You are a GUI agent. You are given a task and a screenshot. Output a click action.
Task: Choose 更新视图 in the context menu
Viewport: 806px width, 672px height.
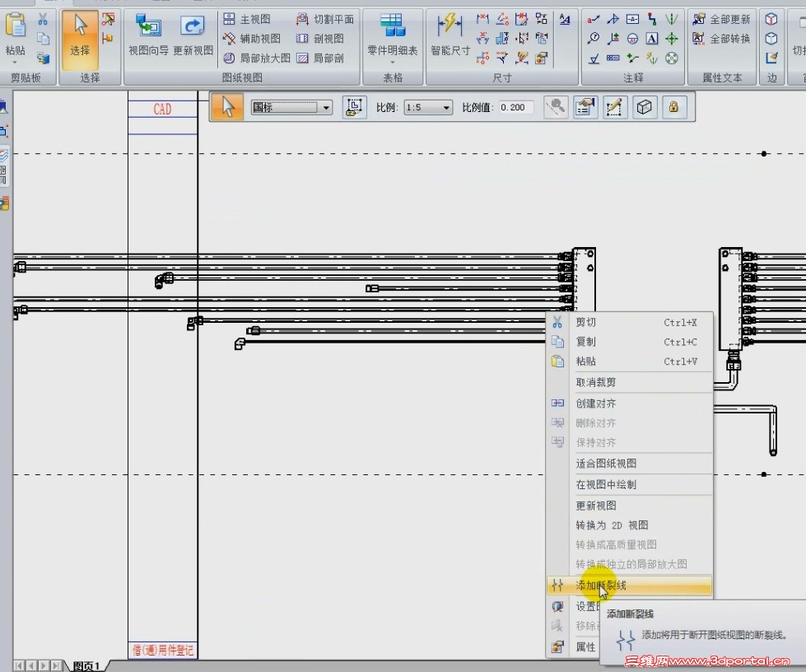(630, 506)
